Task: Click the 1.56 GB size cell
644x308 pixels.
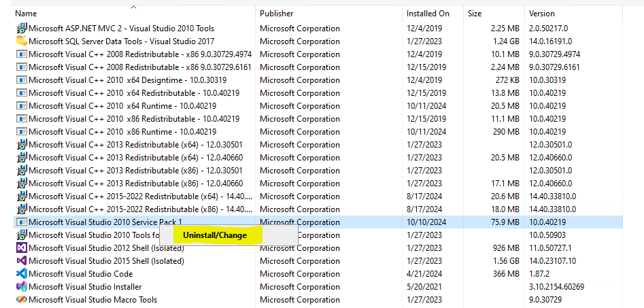Action: click(506, 261)
